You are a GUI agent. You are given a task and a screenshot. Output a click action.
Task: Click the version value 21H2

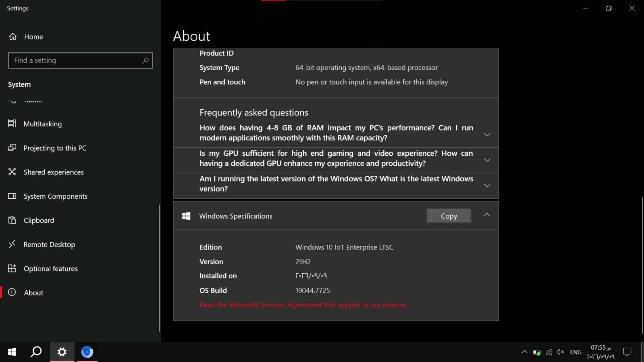[303, 261]
